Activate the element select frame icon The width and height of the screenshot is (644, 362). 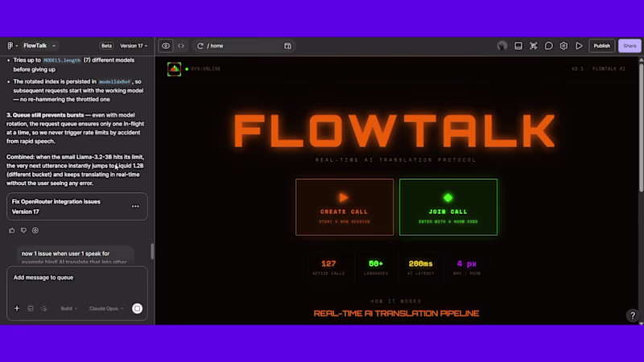[x=534, y=46]
